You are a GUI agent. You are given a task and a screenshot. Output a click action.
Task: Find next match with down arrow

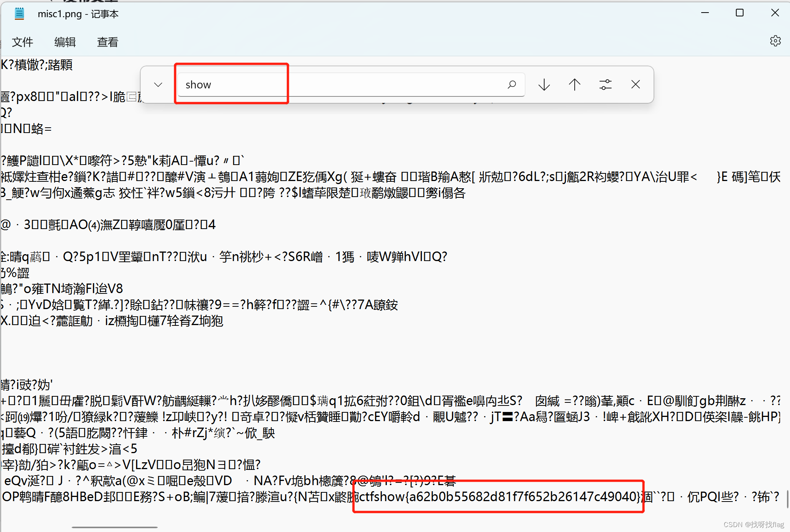[544, 84]
